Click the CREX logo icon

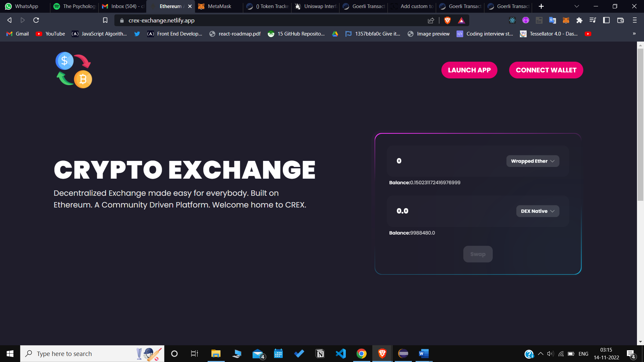pos(74,70)
